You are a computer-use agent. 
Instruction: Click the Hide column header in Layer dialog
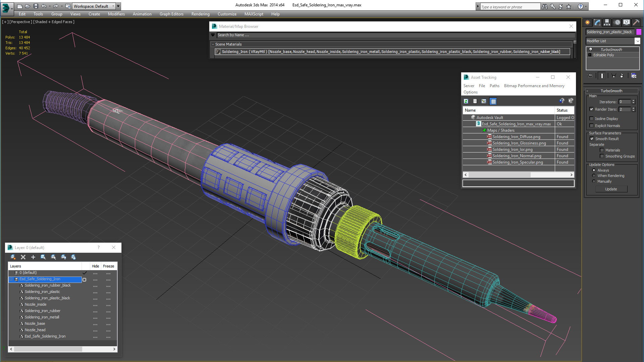[95, 266]
